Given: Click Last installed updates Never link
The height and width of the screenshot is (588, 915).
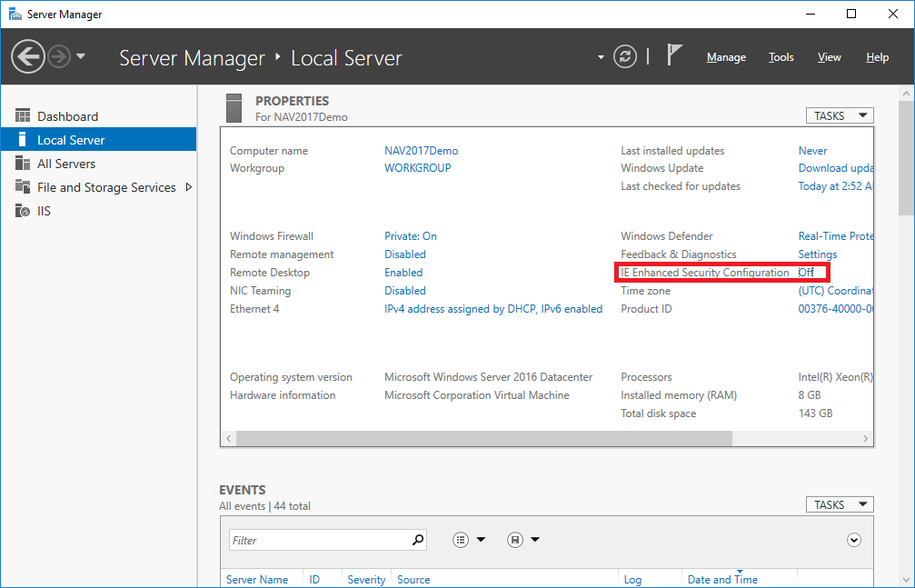Looking at the screenshot, I should pyautogui.click(x=812, y=151).
